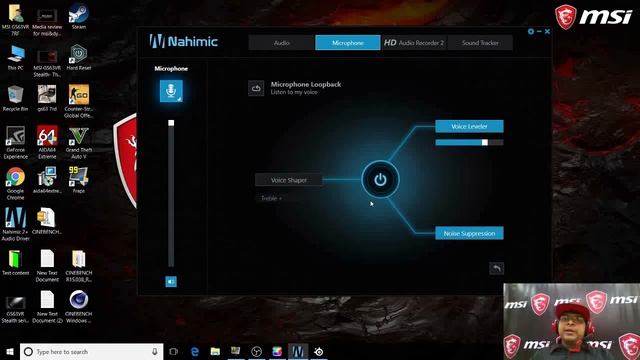
Task: Toggle the central microphone effects power button
Action: [380, 180]
